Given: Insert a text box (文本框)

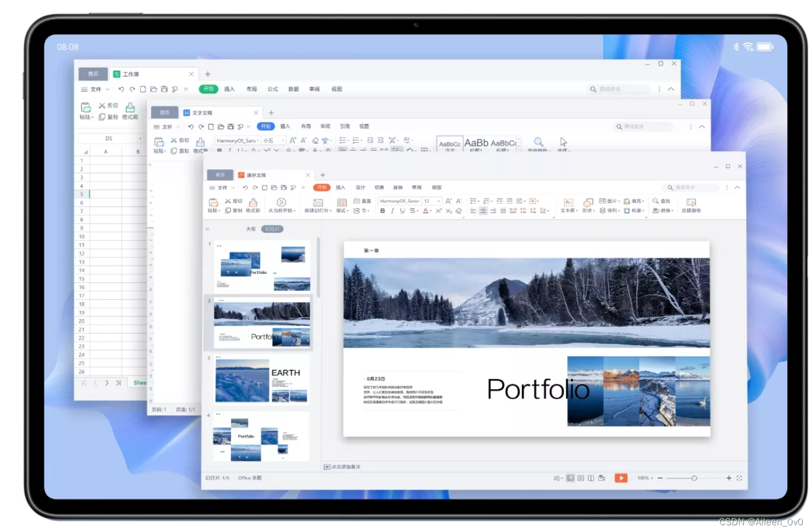Looking at the screenshot, I should tap(568, 206).
